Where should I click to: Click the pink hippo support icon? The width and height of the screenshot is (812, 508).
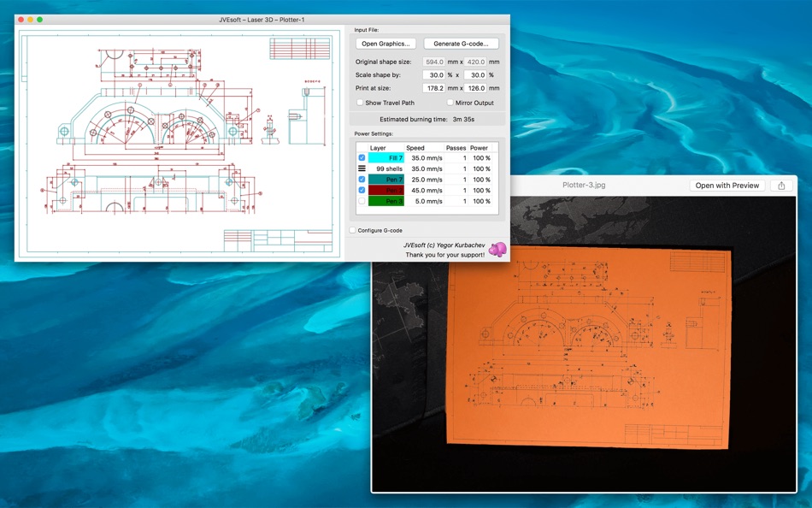click(x=497, y=250)
